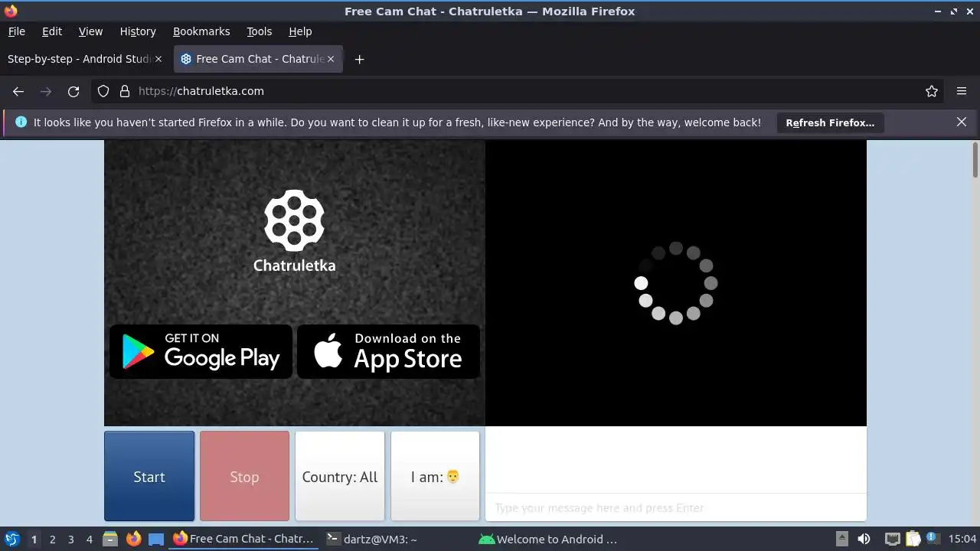
Task: Get the app on Google Play
Action: click(201, 351)
